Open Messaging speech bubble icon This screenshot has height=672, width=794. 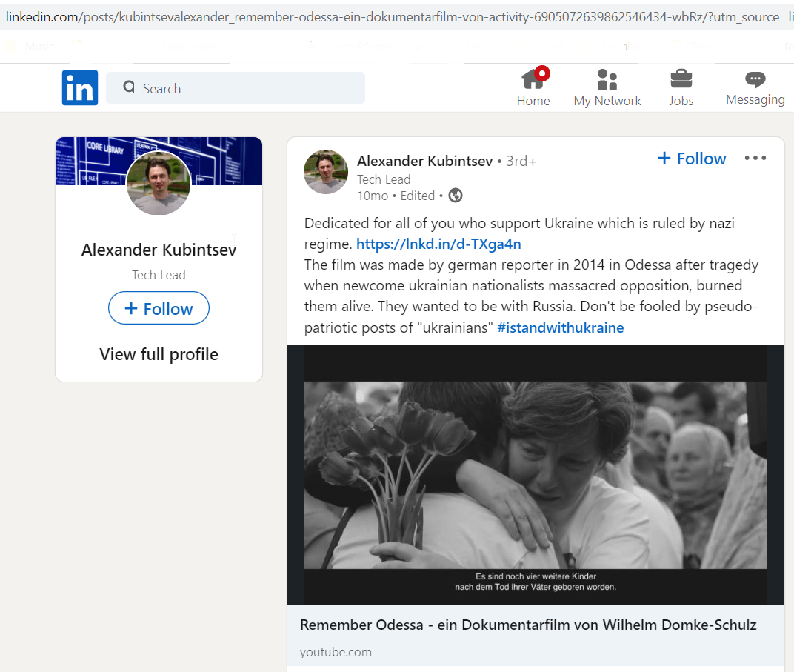755,79
